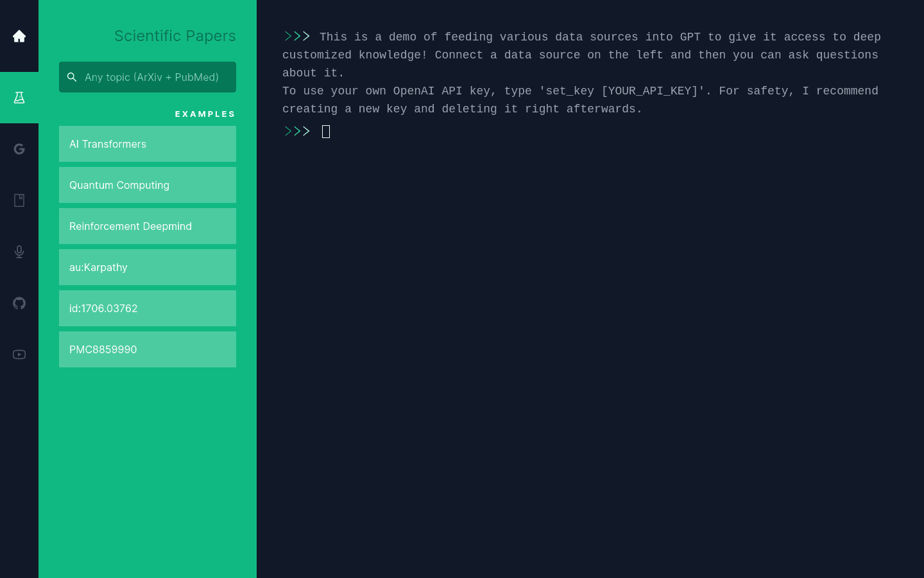Open the PMC8859990 PubMed example
Viewport: 924px width, 578px height.
pos(148,349)
